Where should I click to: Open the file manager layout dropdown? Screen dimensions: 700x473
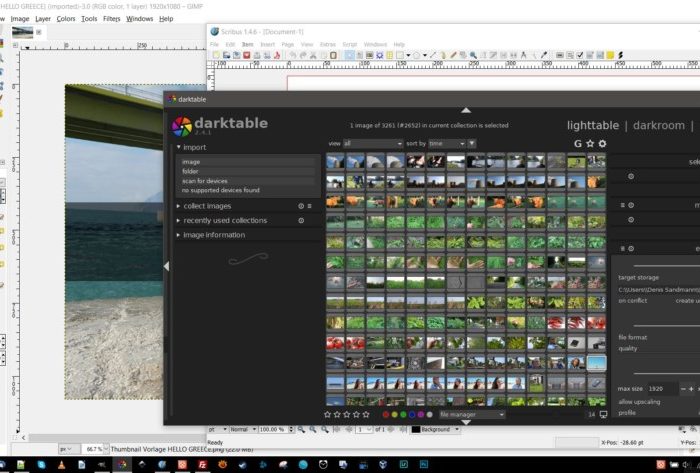pyautogui.click(x=471, y=414)
